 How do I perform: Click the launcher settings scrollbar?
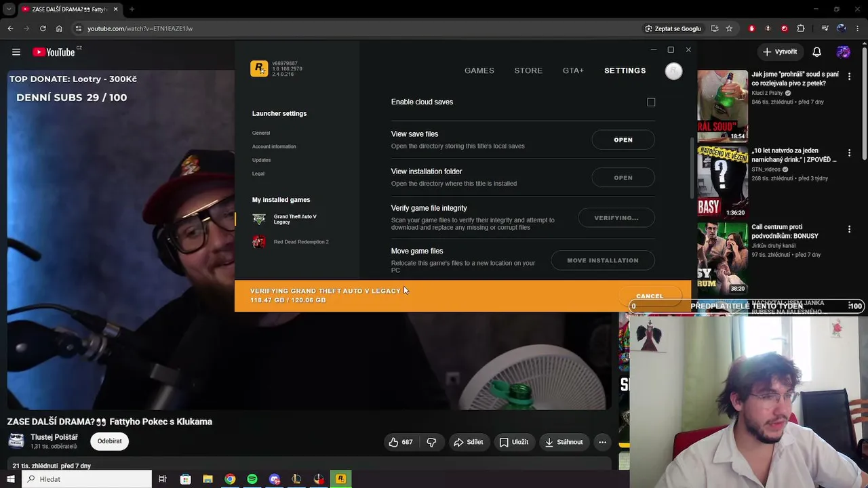point(692,169)
